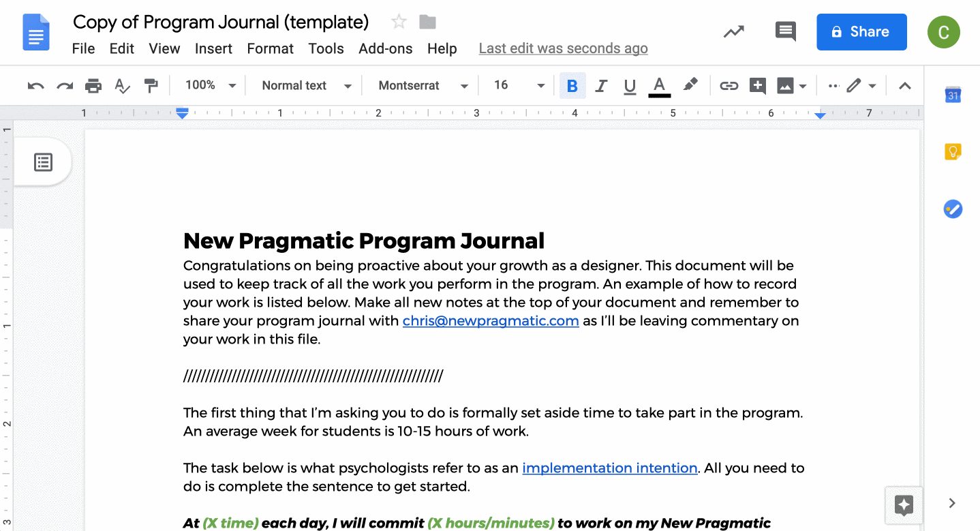Click the green '(X hours/minutes)' placeholder
Image resolution: width=980 pixels, height=531 pixels.
[491, 524]
